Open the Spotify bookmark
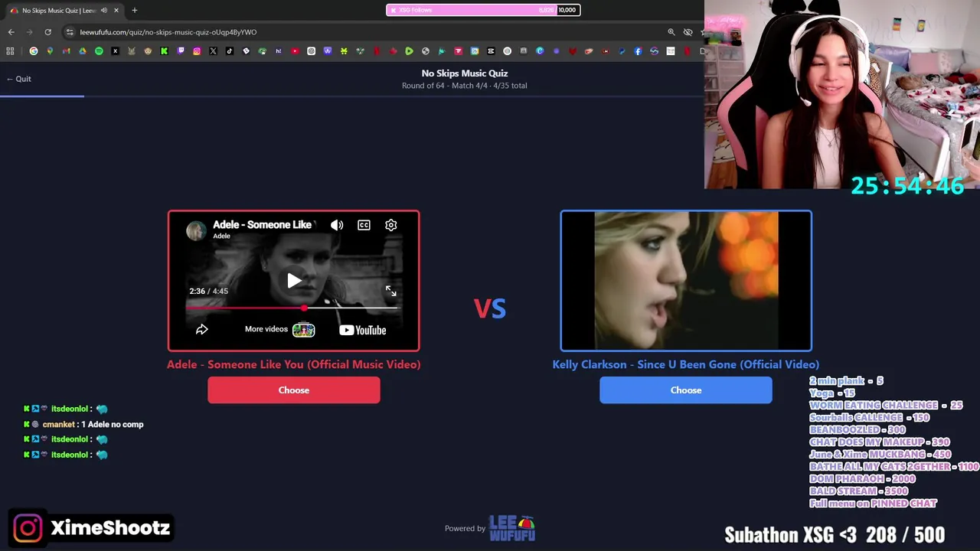 point(99,51)
